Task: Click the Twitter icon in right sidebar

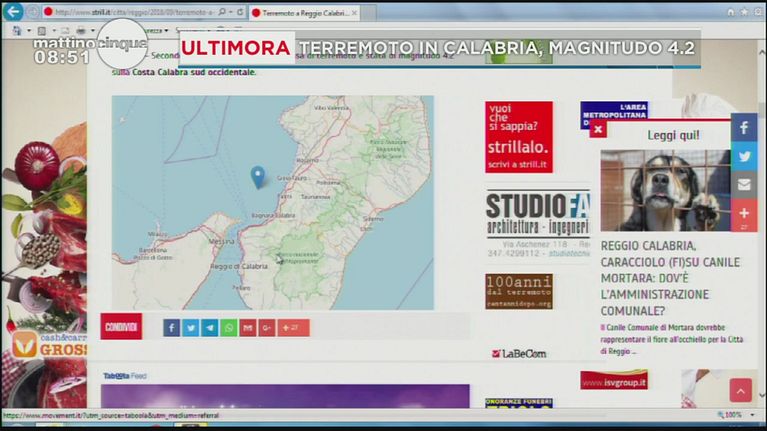Action: [x=744, y=156]
